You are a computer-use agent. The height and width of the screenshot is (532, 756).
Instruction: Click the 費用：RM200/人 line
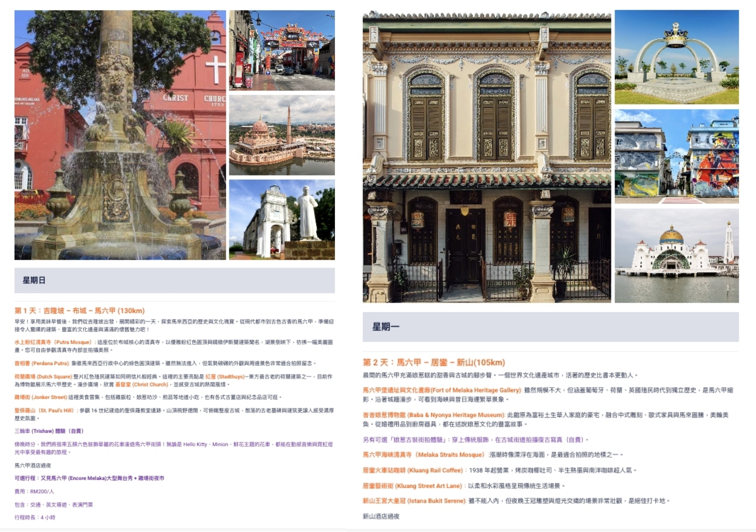point(34,491)
